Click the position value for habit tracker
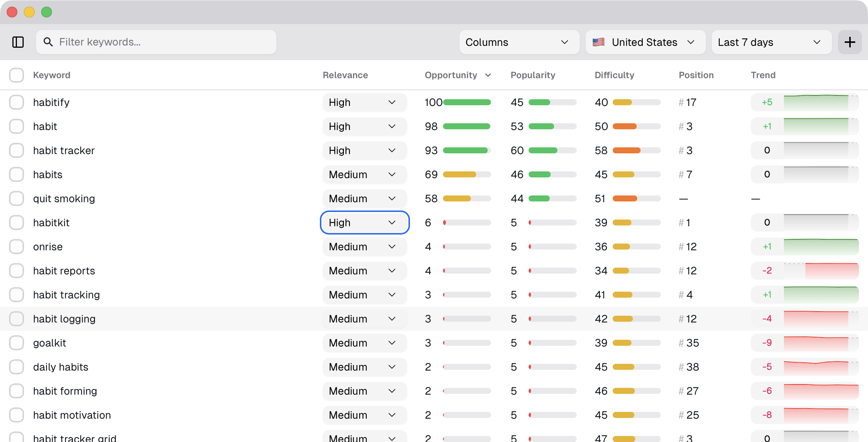The width and height of the screenshot is (868, 442). (686, 150)
